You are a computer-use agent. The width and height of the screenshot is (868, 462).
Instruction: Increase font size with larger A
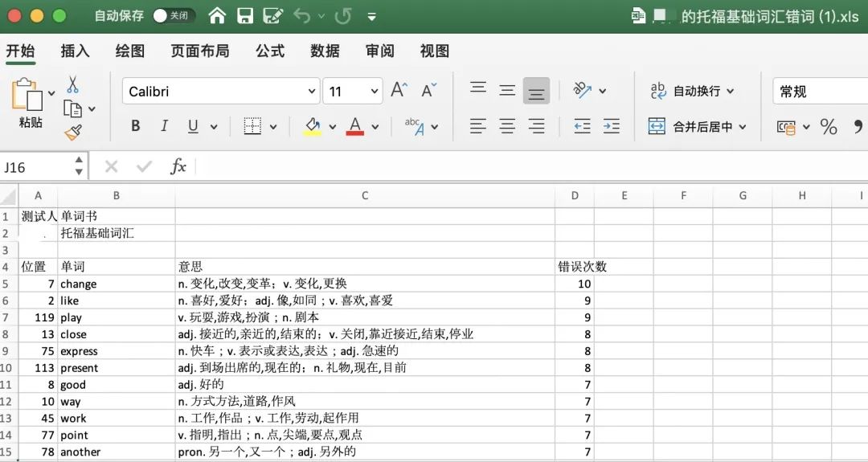[x=399, y=90]
